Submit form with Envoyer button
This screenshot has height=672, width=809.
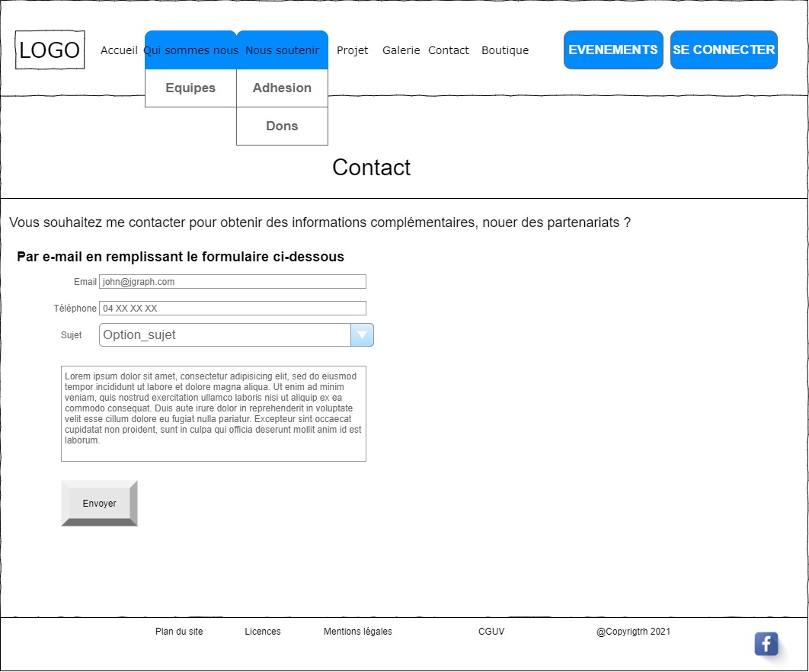(99, 504)
